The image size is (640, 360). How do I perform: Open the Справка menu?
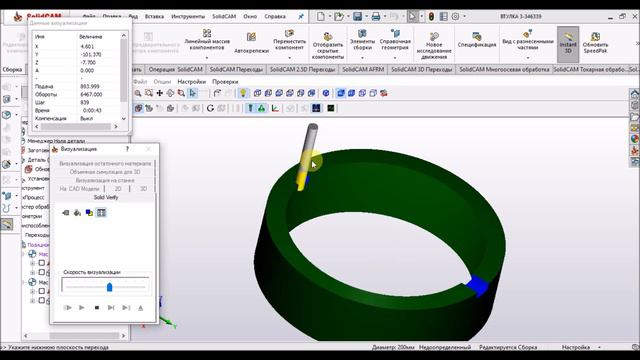pos(275,16)
